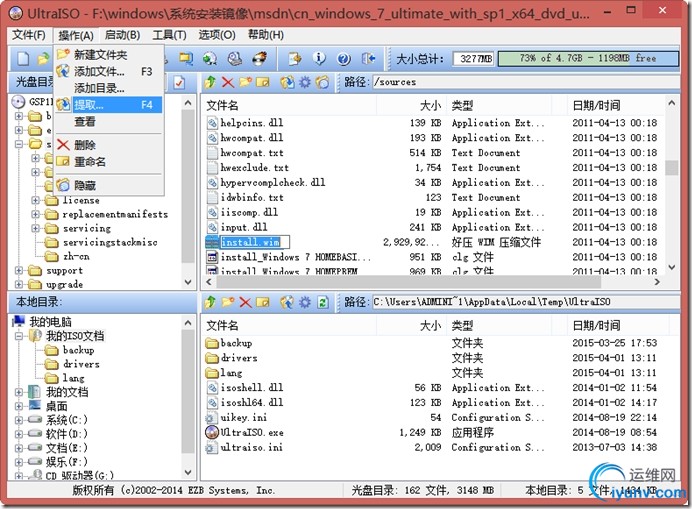
Task: Choose 重命名 menu entry
Action: pyautogui.click(x=109, y=162)
